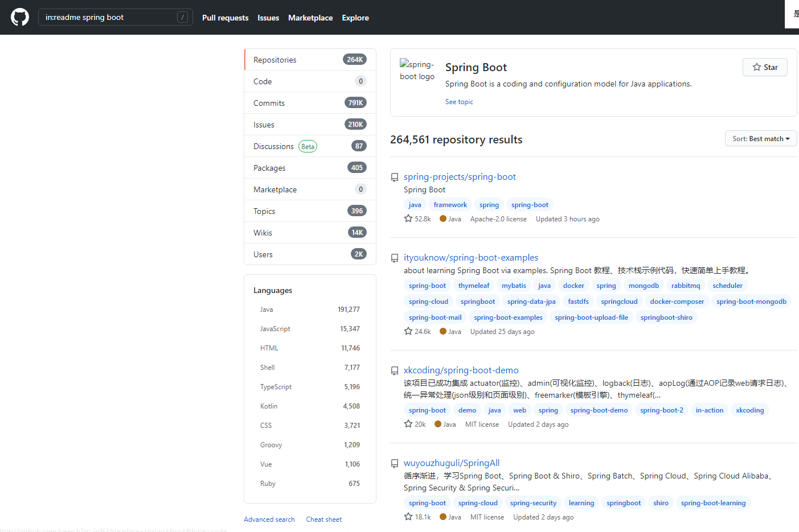Click the spring-boot-upload-file topic tag
This screenshot has height=532, width=799.
(591, 317)
